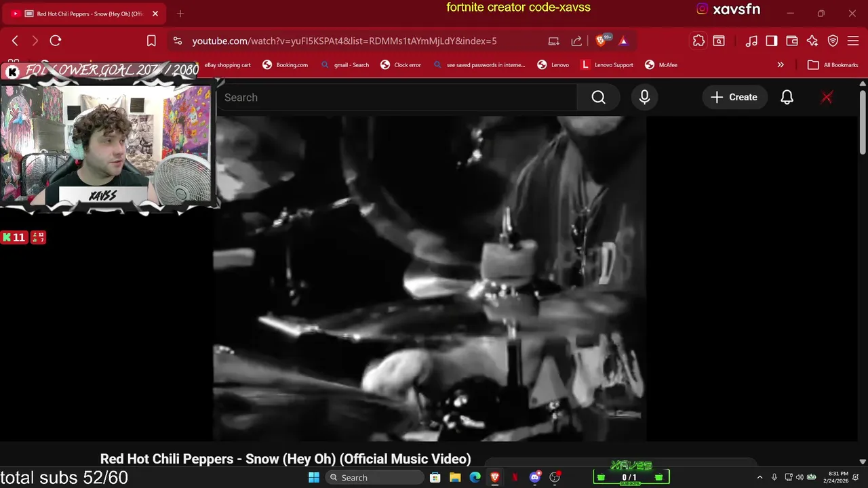Open the browser hamburger main menu

853,41
